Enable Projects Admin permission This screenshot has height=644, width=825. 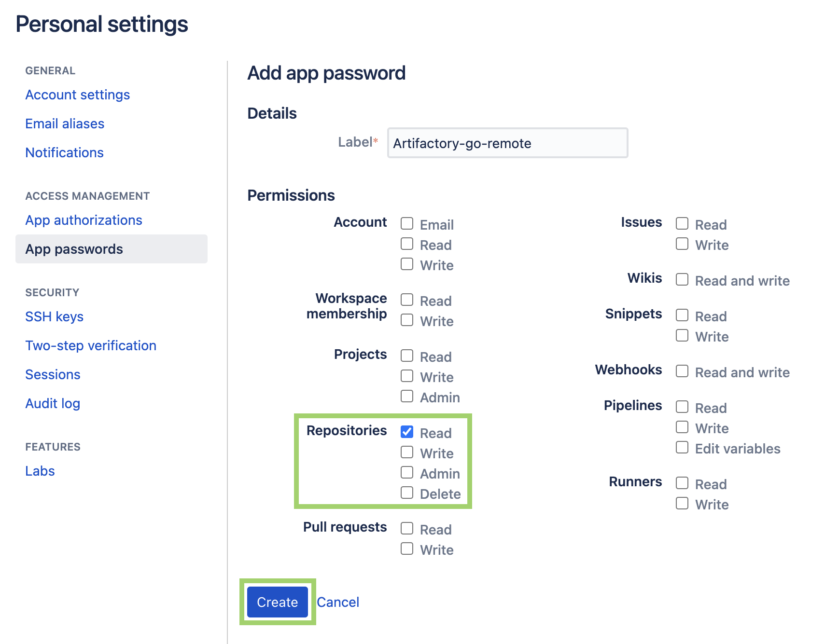point(407,396)
